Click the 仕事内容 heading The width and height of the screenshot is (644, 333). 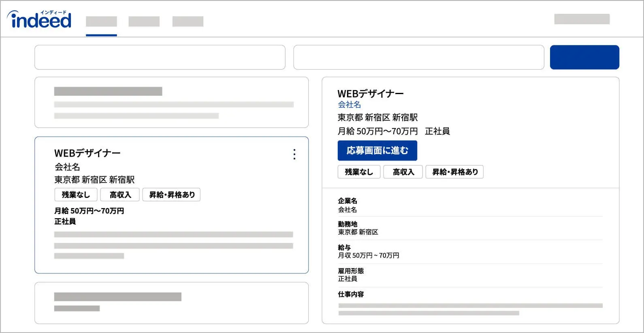pos(351,294)
